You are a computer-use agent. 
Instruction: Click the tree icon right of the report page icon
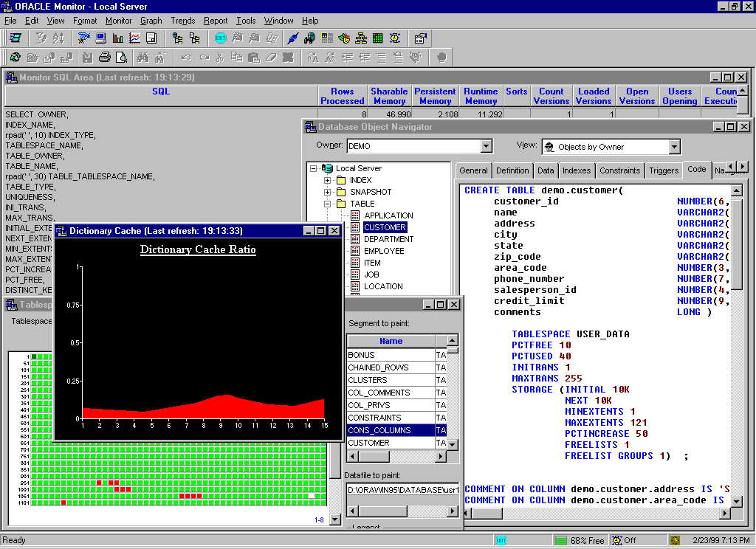(x=177, y=38)
